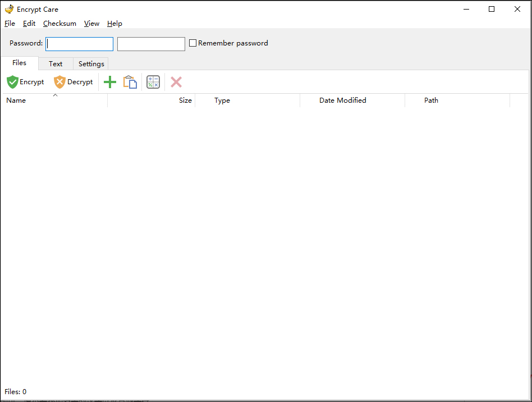
Task: Sort the list by Name column
Action: click(x=54, y=100)
